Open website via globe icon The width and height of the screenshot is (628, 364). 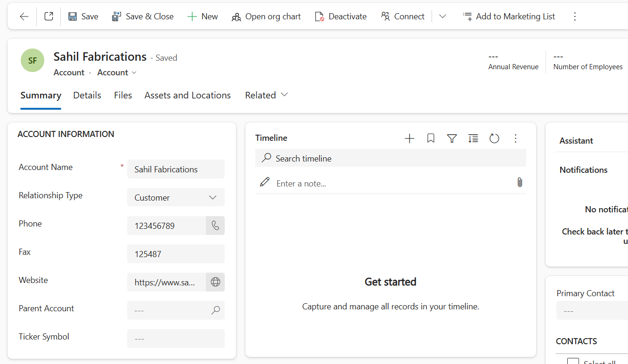pos(215,282)
